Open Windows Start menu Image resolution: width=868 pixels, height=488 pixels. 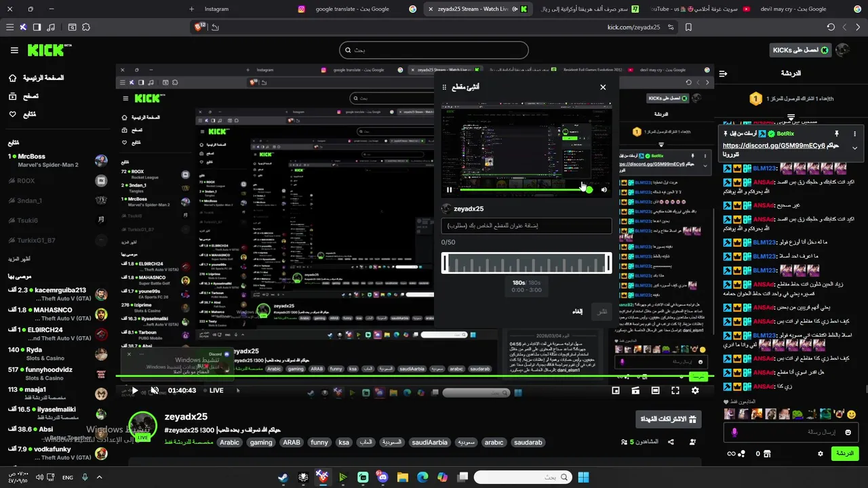[583, 477]
